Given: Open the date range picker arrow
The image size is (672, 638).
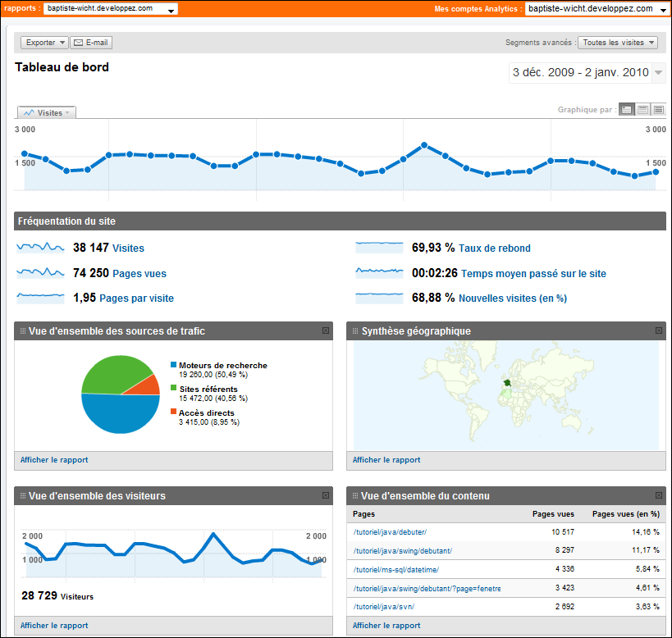Looking at the screenshot, I should pyautogui.click(x=658, y=73).
